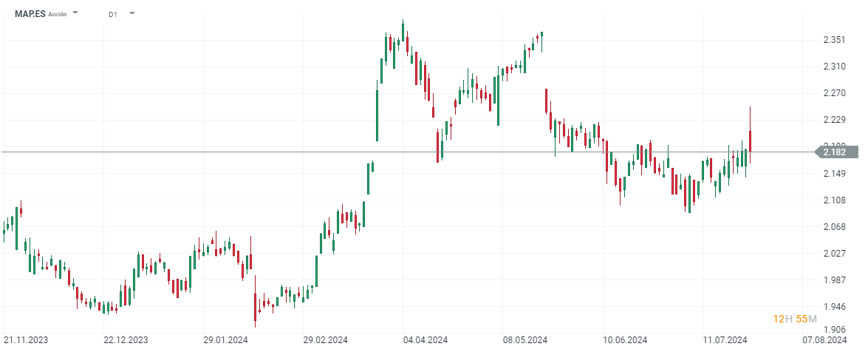Click the 21.11.2023 date label
This screenshot has width=868, height=352.
tap(26, 340)
